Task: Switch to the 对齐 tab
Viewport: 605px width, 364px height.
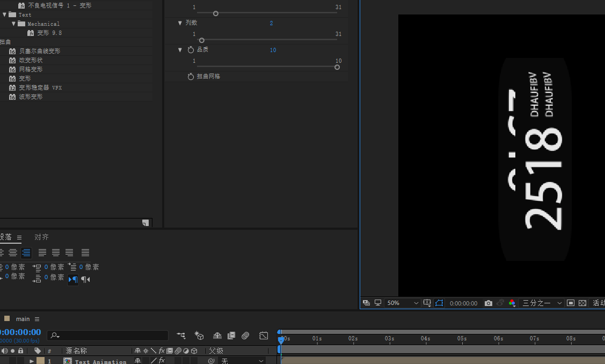Action: click(41, 237)
